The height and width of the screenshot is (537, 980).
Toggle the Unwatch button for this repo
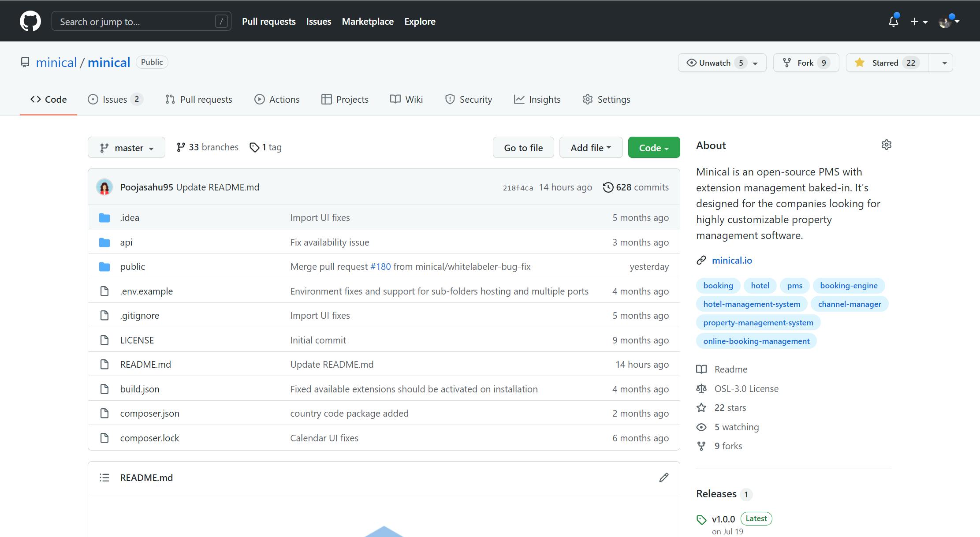pos(715,63)
